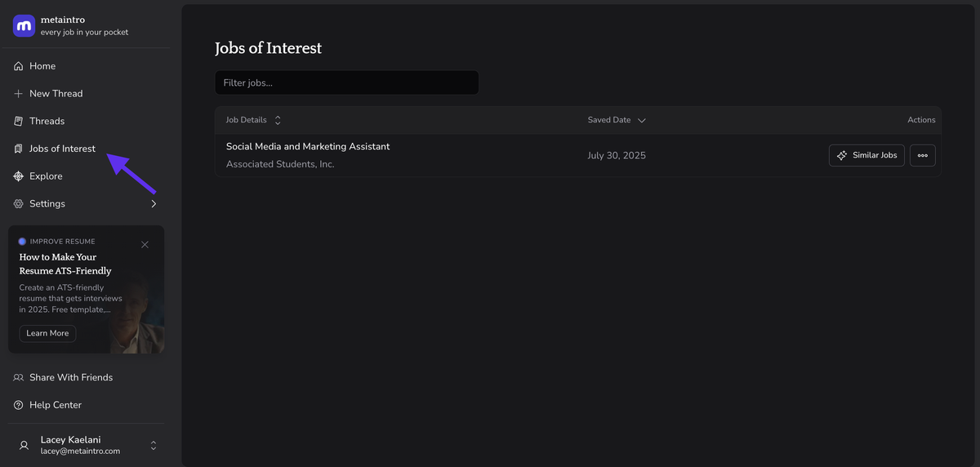
Task: Open the Social Media and Marketing Assistant job
Action: point(308,147)
